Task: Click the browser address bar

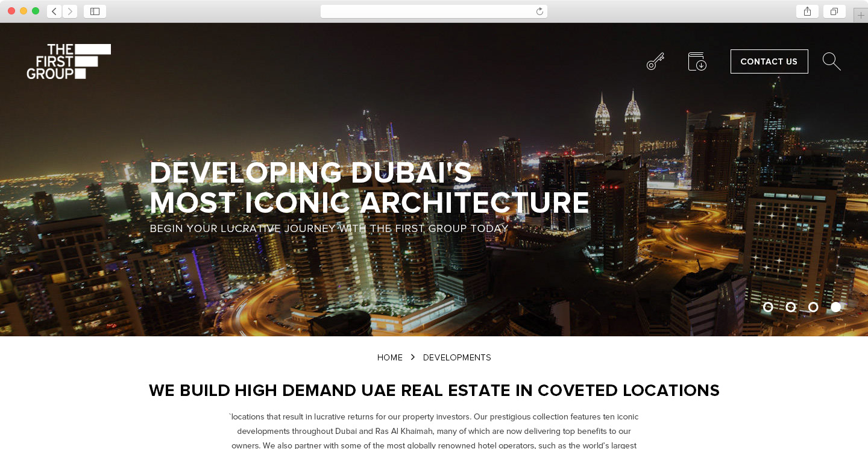Action: (x=434, y=11)
